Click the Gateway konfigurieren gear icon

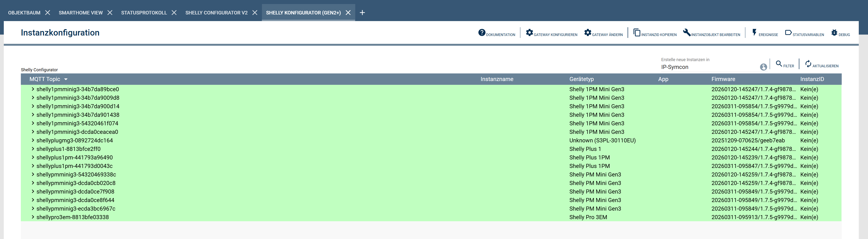(x=529, y=33)
